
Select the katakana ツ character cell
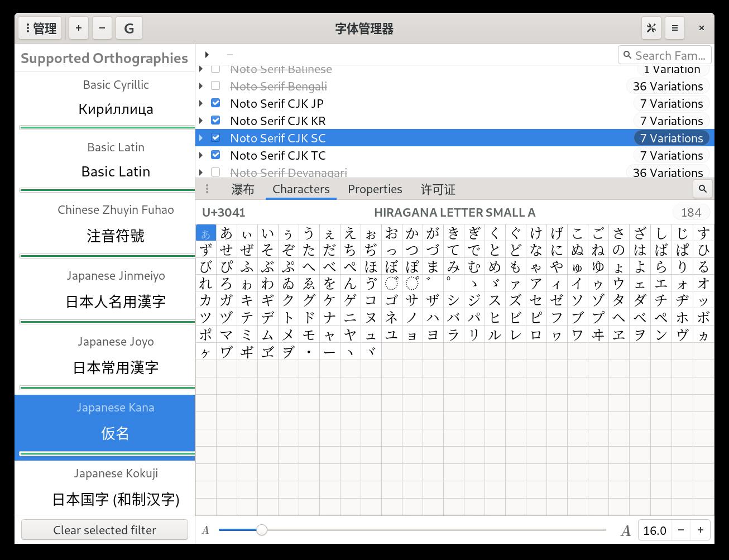[x=206, y=317]
